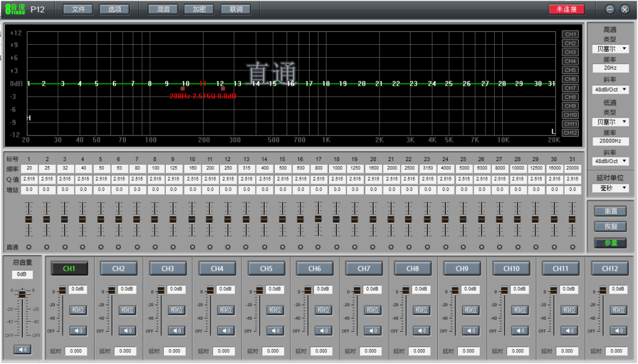Viewport: 638px width, 364px height.
Task: Toggle the 直通 bypass radio for band 12
Action: (x=228, y=247)
